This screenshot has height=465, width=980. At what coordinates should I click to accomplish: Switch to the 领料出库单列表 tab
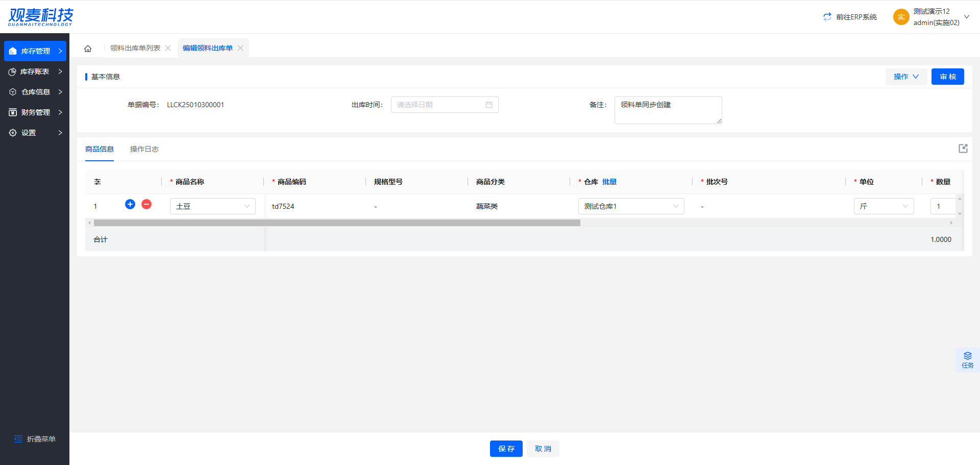[x=135, y=48]
